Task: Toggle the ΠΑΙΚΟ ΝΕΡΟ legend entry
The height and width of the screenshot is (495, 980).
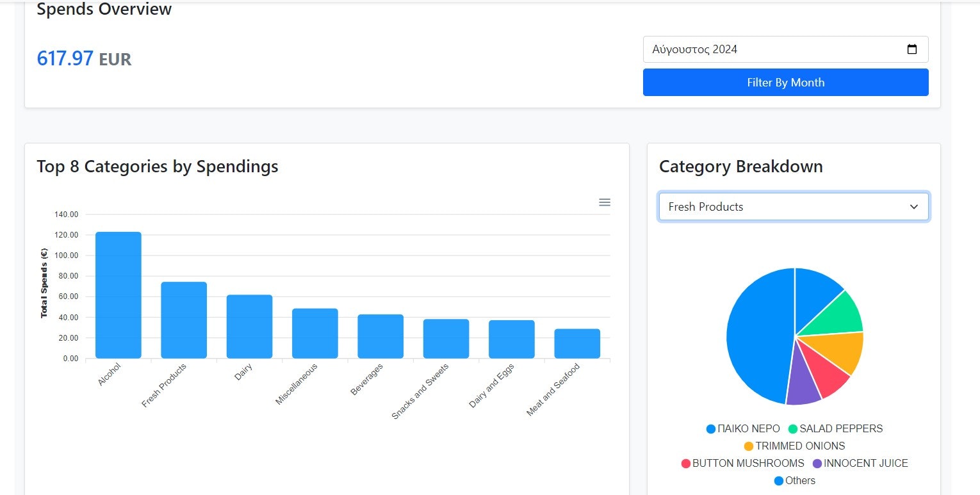Action: coord(743,429)
